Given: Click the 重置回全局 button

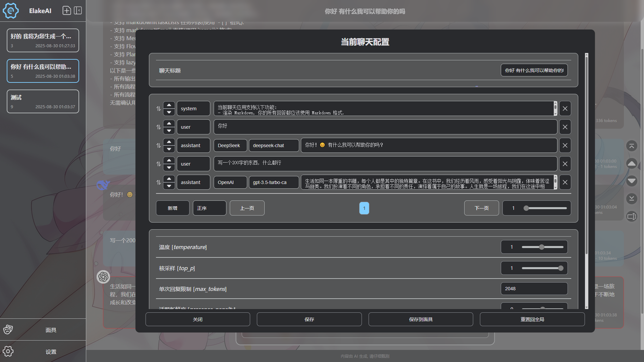Looking at the screenshot, I should click(532, 319).
